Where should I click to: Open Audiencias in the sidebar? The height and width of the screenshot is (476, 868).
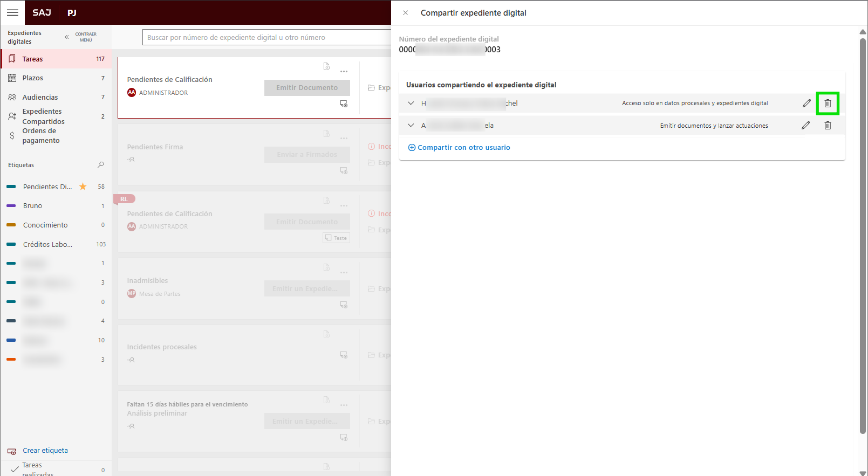(40, 98)
